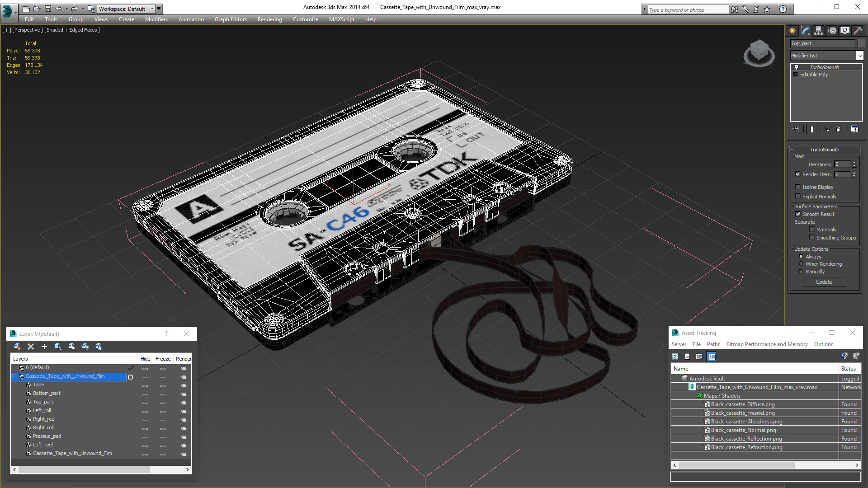Open the Modifier List dropdown

[x=859, y=56]
